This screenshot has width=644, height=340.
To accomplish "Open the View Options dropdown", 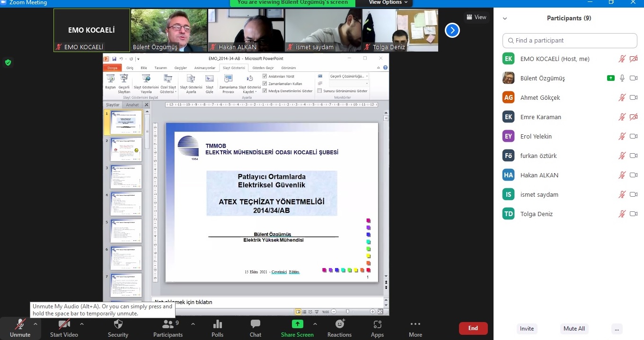I will click(x=388, y=3).
